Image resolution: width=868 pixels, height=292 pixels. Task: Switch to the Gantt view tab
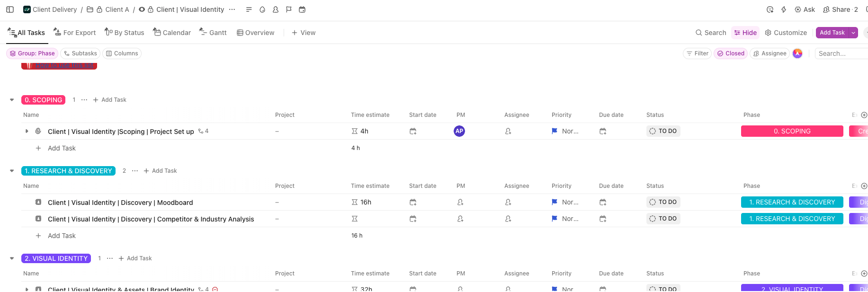(x=213, y=33)
